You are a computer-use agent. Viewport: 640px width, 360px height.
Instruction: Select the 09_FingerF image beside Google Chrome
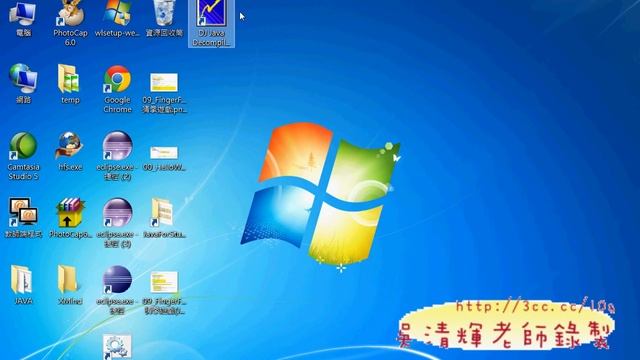[164, 93]
